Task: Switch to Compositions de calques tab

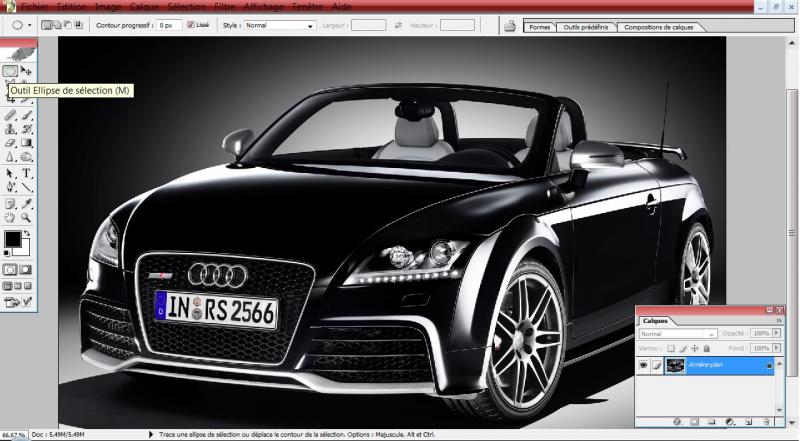Action: tap(659, 27)
